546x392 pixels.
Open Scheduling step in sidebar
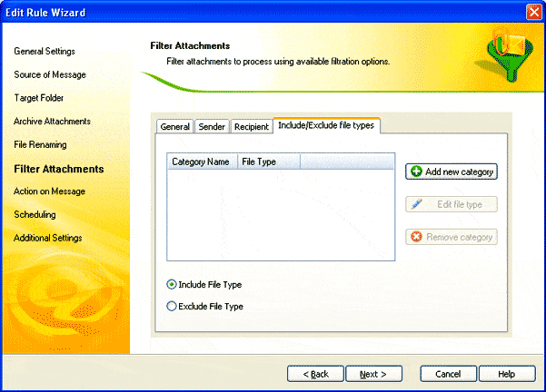point(35,215)
